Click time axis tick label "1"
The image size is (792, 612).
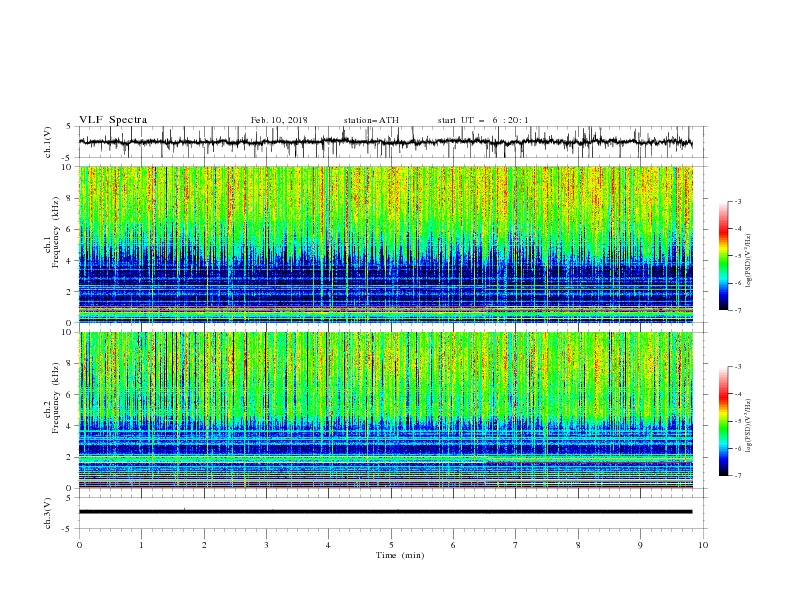point(142,545)
